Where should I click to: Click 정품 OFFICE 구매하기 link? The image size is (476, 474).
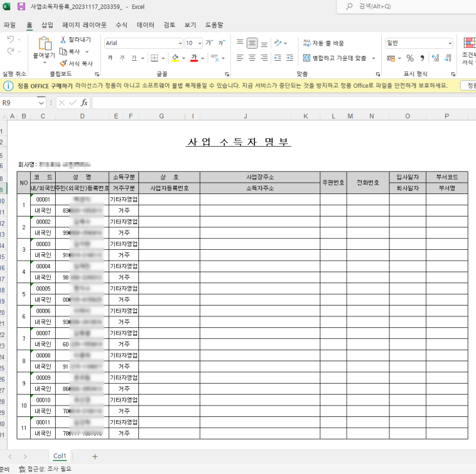45,86
